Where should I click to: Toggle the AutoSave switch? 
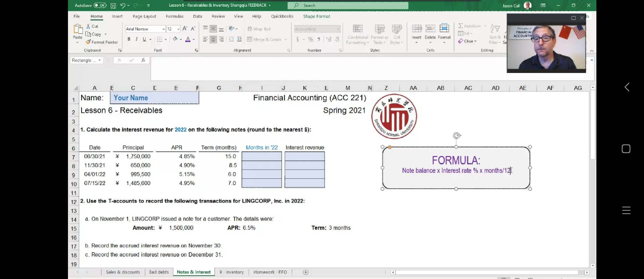tap(100, 5)
